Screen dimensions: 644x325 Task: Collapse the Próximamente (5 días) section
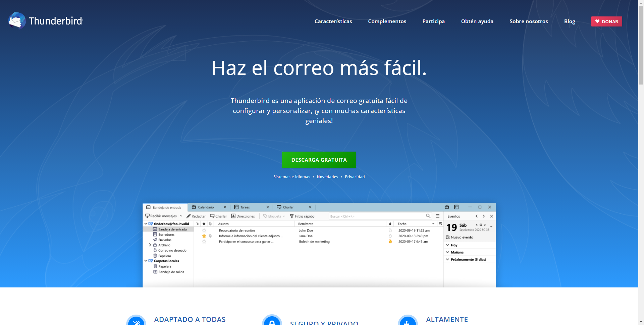coord(447,259)
